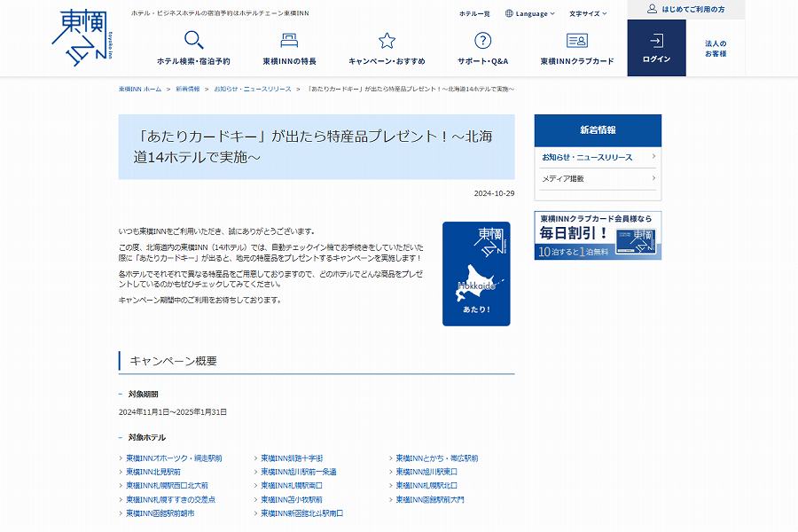Click the 対象期間 subheading
This screenshot has width=798, height=532.
[x=143, y=394]
